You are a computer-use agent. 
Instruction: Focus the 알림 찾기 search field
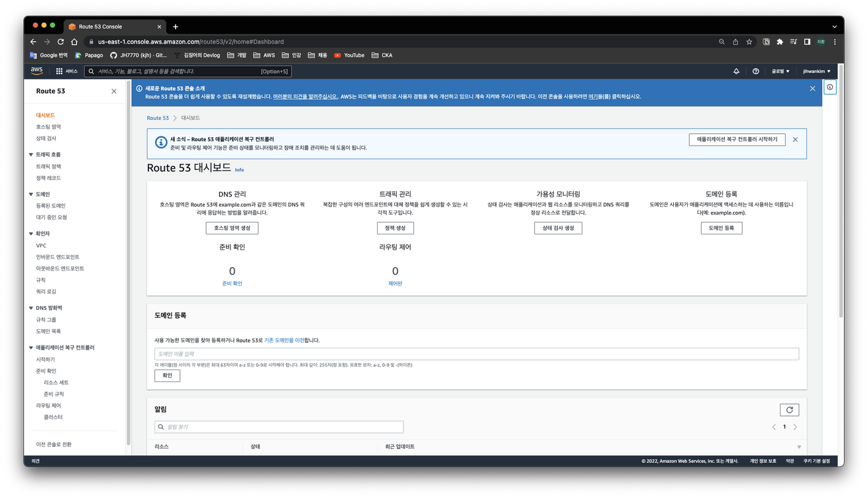point(279,427)
